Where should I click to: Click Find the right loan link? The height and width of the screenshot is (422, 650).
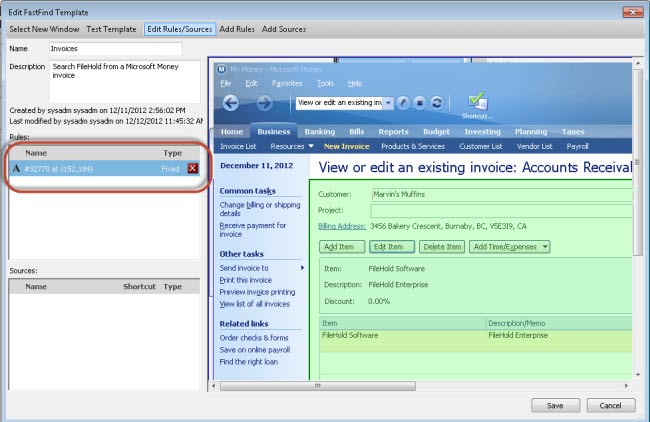249,361
